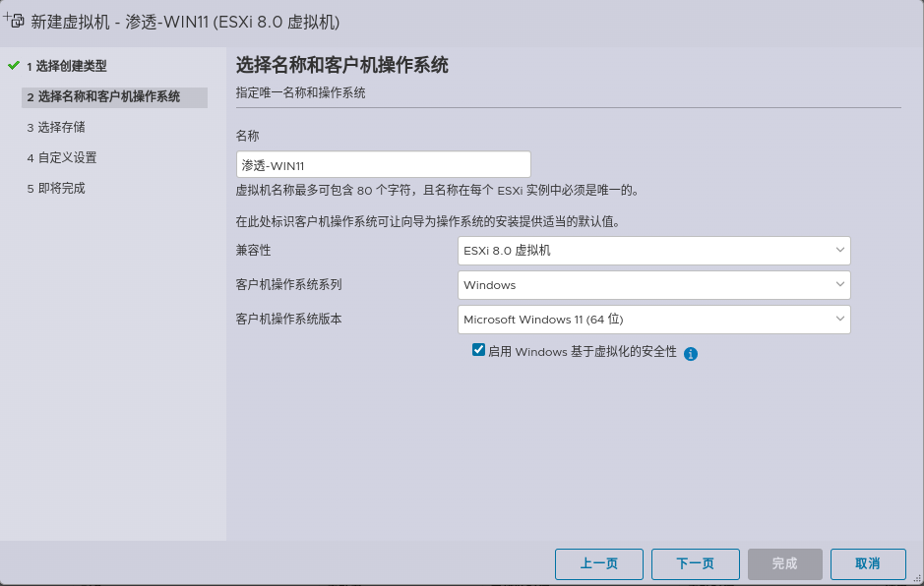Click the 下一页 button
This screenshot has height=586, width=924.
[696, 564]
